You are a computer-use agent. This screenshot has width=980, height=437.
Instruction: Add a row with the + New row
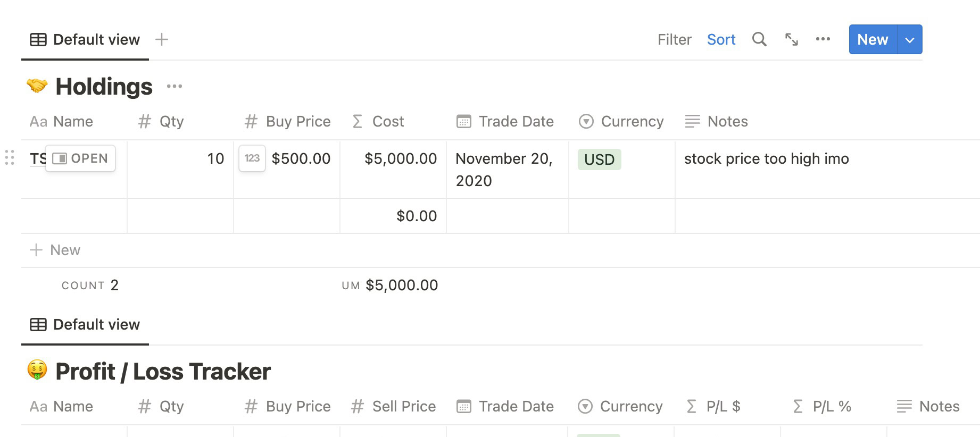pos(55,250)
